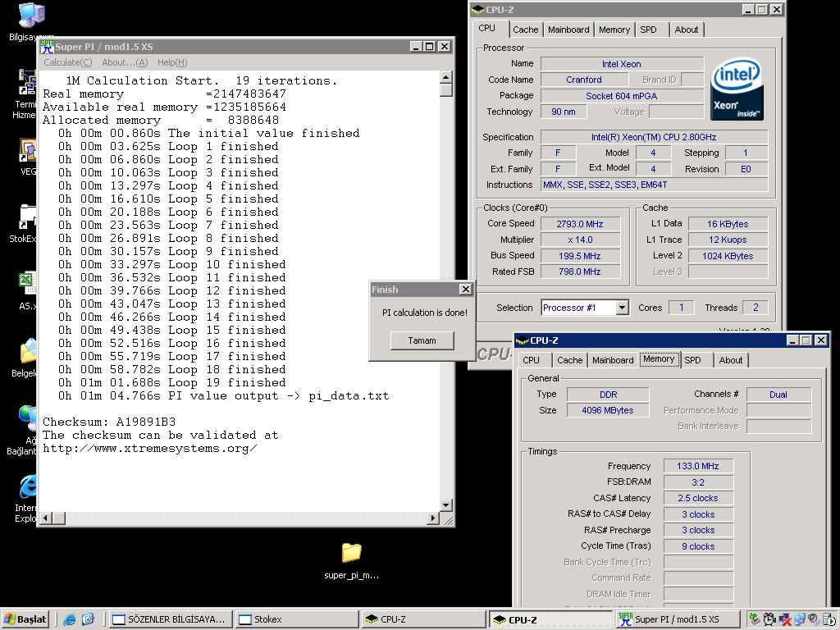Click the 4096 MBytes size field

pos(608,410)
